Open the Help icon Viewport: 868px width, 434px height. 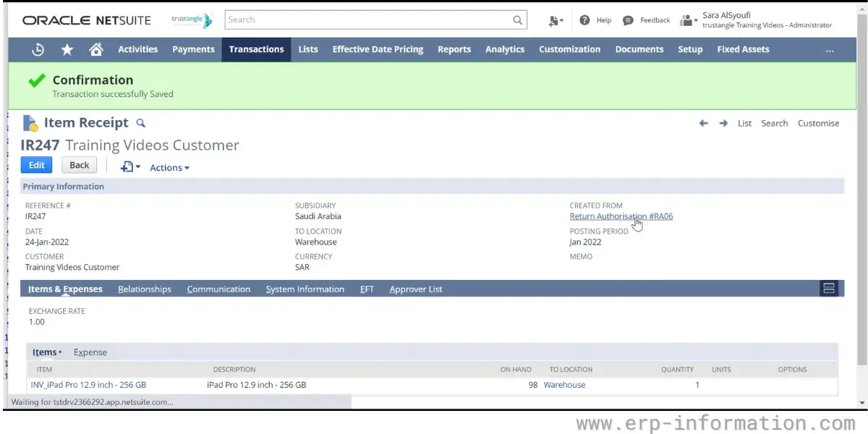[584, 20]
